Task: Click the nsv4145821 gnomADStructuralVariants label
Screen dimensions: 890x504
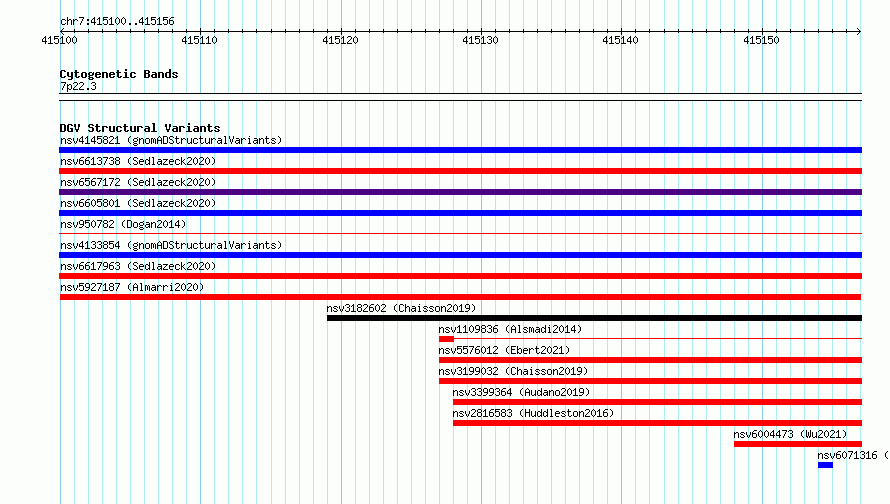Action: pos(171,140)
